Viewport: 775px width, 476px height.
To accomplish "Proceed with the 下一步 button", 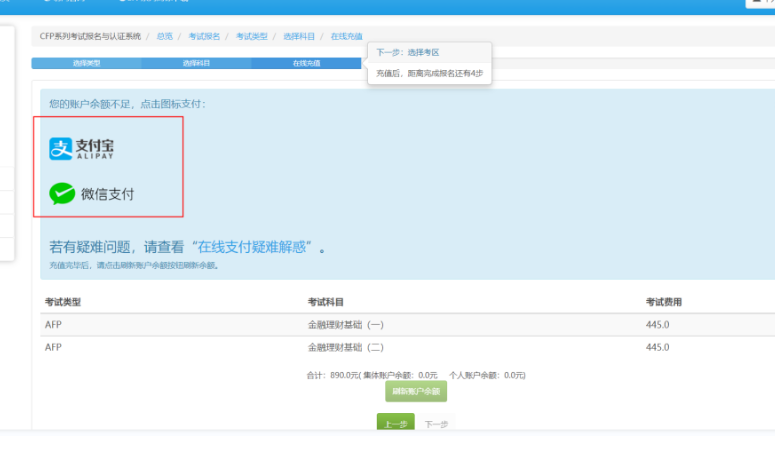I will tap(435, 424).
